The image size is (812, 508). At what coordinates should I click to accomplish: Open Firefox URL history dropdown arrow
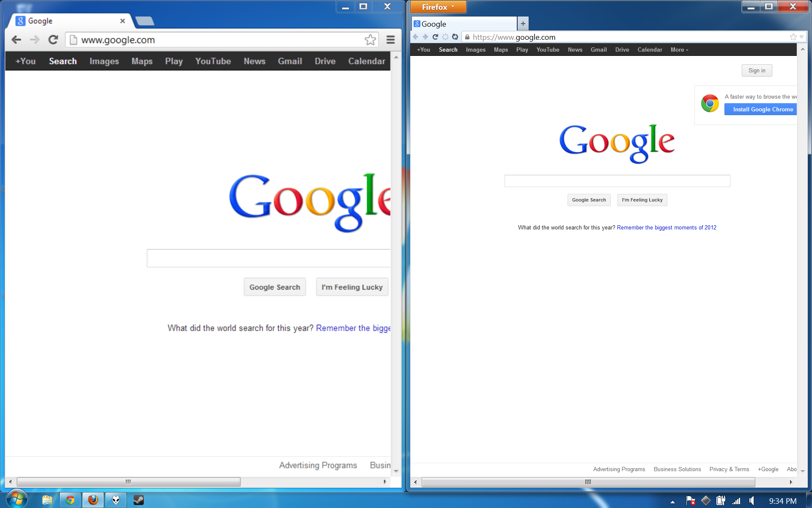pos(802,37)
